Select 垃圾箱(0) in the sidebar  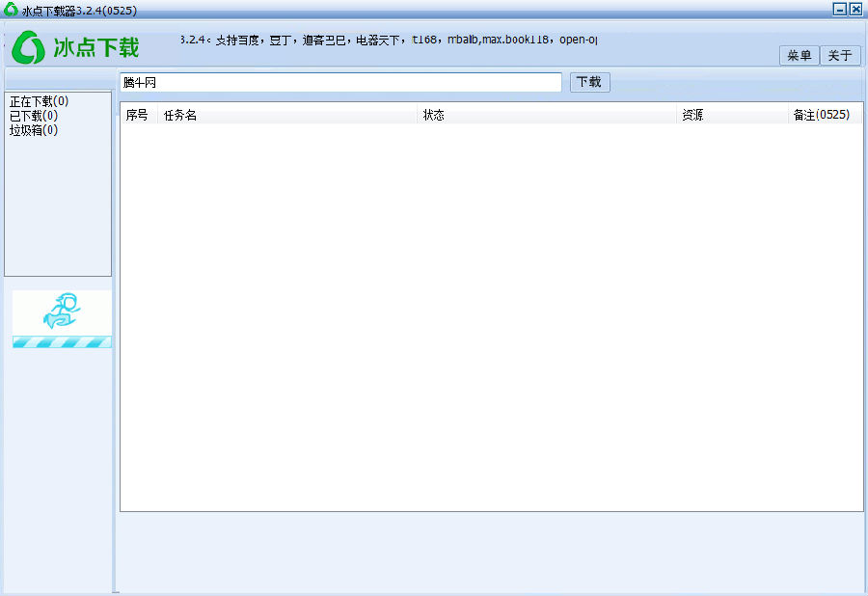34,130
